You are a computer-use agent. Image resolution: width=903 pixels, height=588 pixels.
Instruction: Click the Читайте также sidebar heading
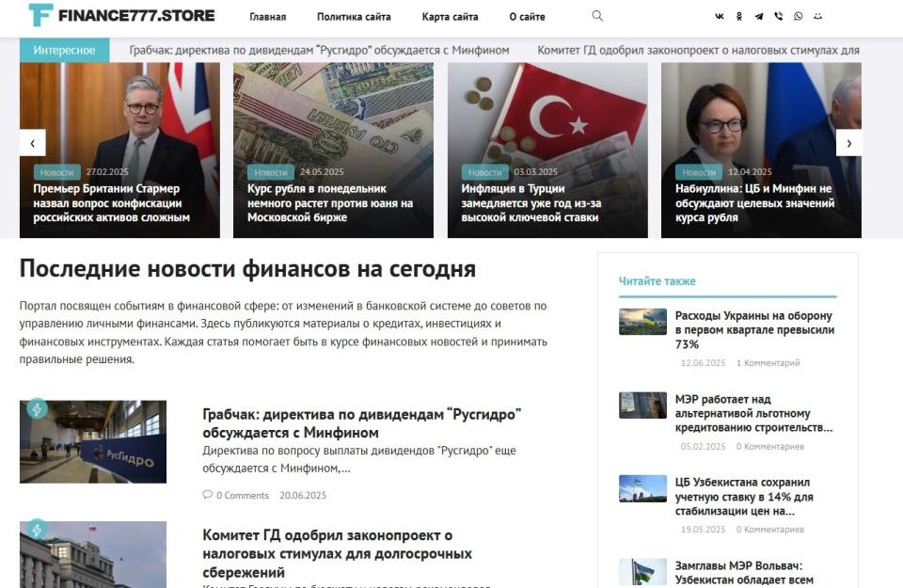[657, 281]
